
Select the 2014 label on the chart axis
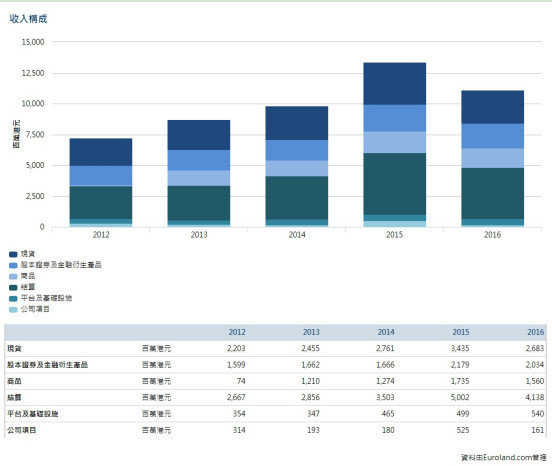point(297,235)
